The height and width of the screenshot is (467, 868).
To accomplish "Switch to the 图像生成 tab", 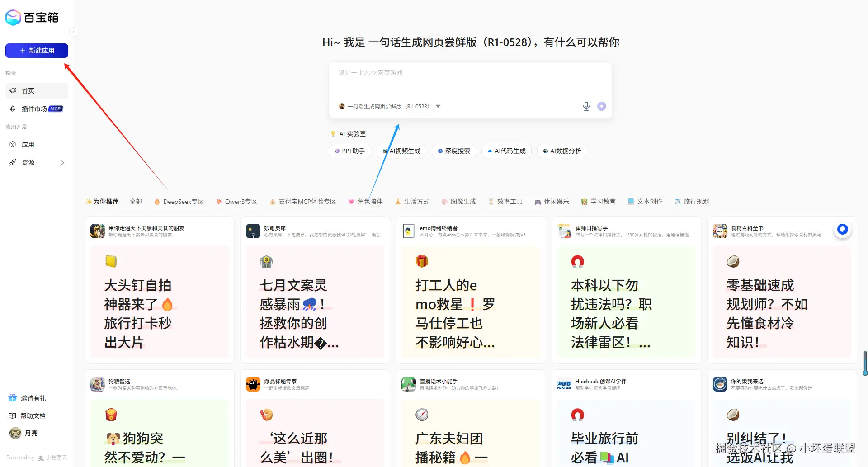I will pos(459,202).
